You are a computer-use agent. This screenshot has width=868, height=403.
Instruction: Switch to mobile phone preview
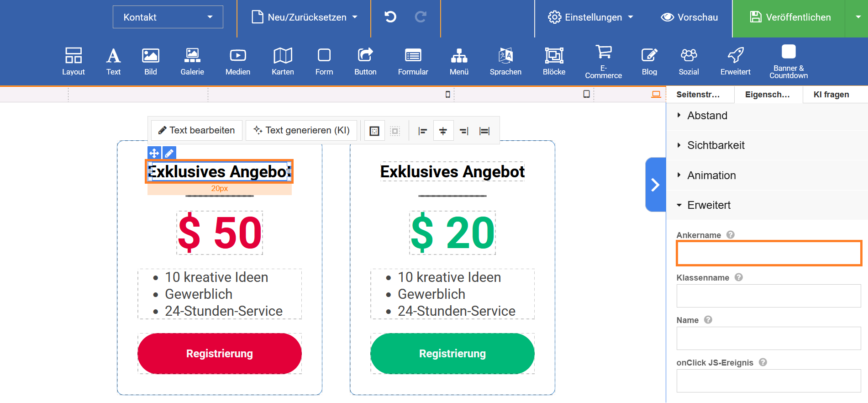coord(448,94)
